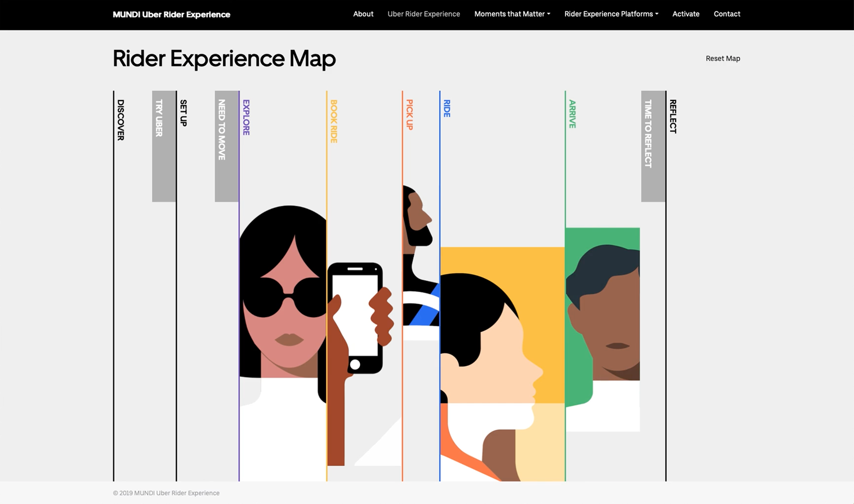The height and width of the screenshot is (504, 854).
Task: Click the man on green background illustration
Action: (602, 329)
